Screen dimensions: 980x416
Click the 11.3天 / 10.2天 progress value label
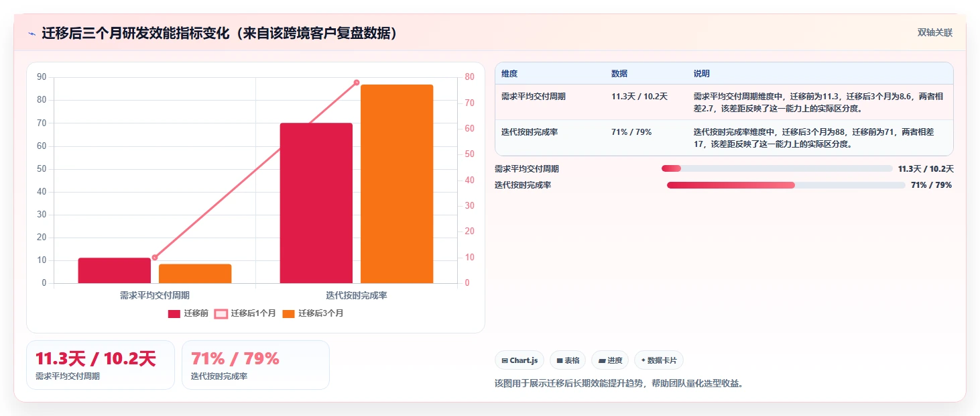click(x=926, y=169)
